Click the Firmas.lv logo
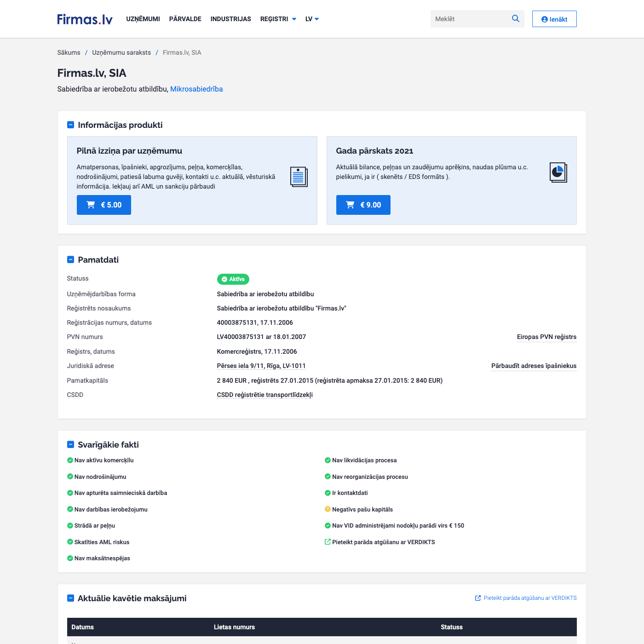The width and height of the screenshot is (644, 644). coord(85,19)
